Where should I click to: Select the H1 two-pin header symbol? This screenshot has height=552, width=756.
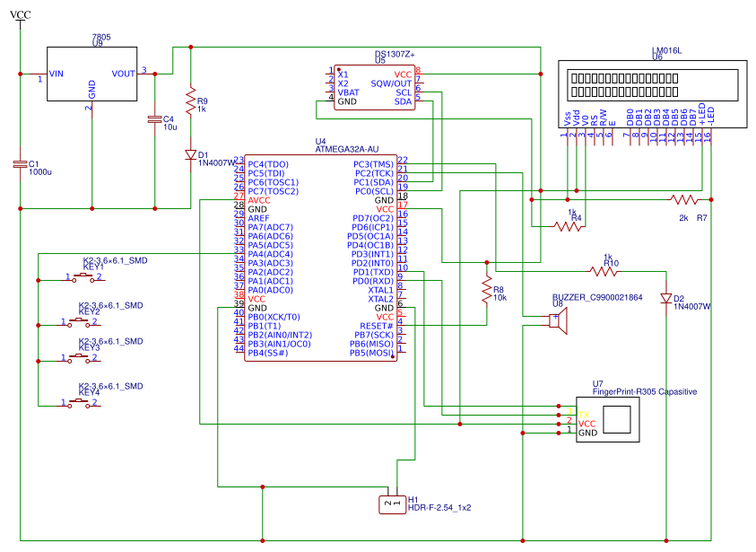pos(393,504)
